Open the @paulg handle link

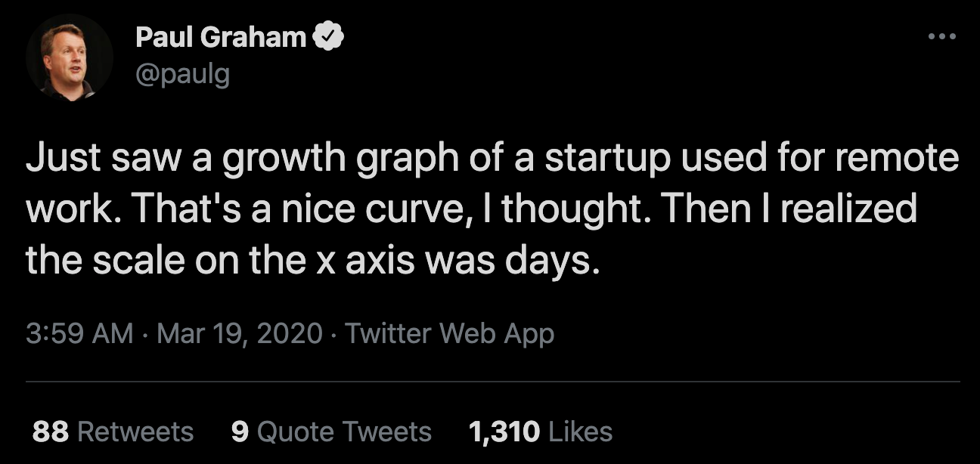(x=182, y=76)
